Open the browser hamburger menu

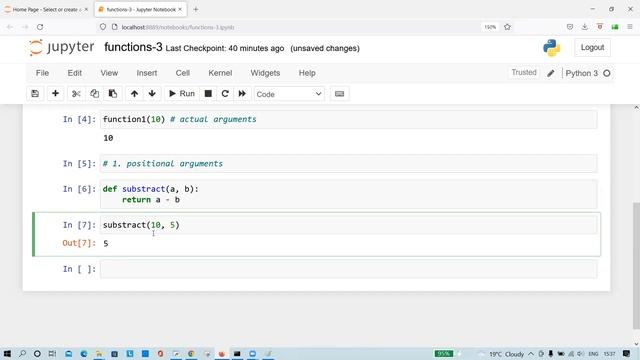click(630, 27)
